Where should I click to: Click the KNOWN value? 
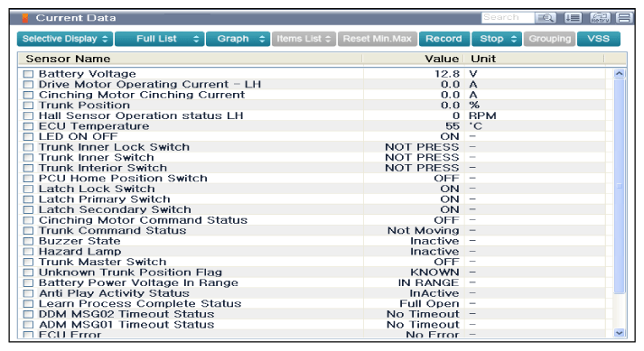(x=435, y=272)
